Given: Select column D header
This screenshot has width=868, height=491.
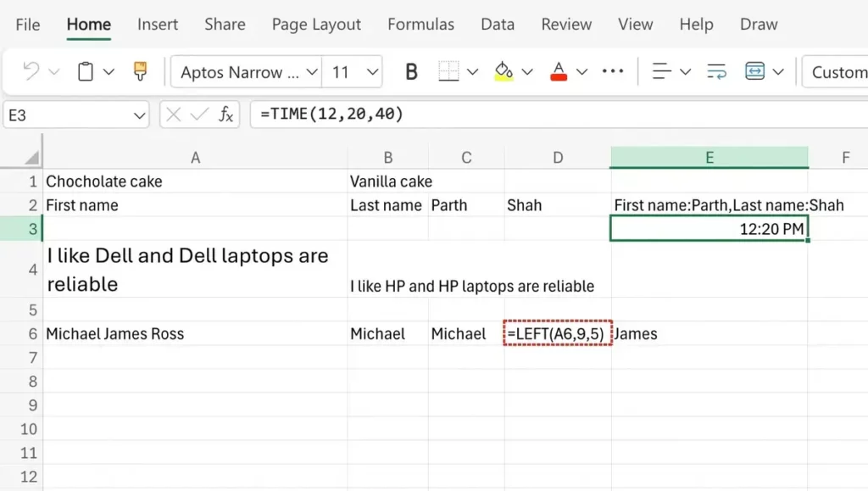Looking at the screenshot, I should tap(558, 158).
